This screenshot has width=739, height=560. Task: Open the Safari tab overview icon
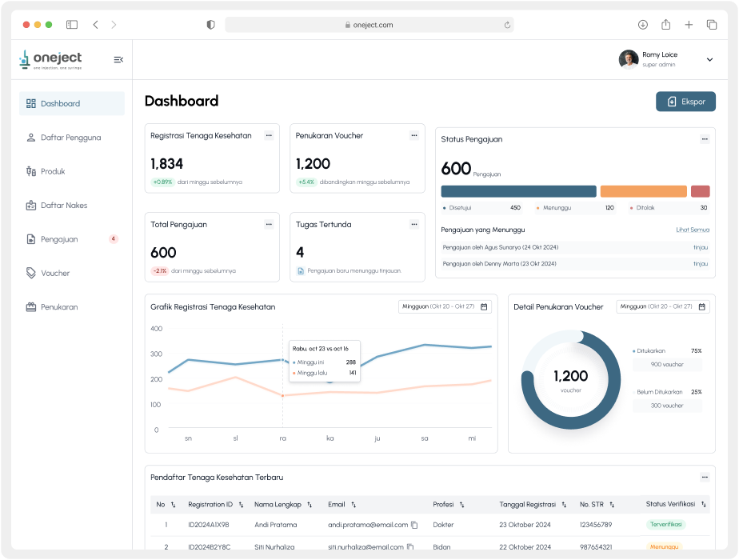pos(712,25)
